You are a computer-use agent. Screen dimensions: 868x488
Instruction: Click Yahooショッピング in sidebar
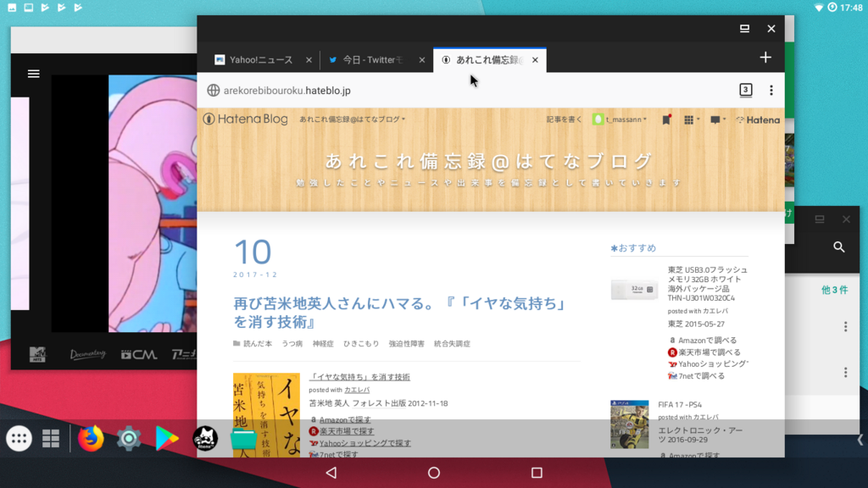click(x=713, y=363)
